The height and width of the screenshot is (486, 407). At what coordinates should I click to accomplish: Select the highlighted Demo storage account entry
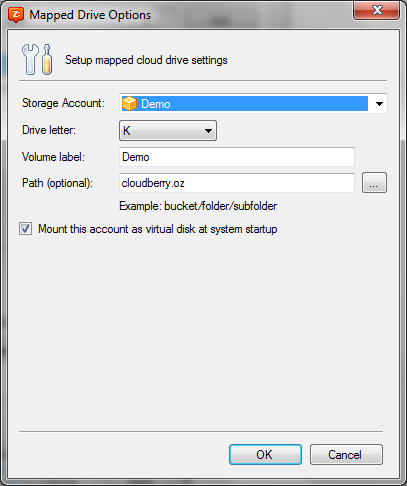pos(245,104)
